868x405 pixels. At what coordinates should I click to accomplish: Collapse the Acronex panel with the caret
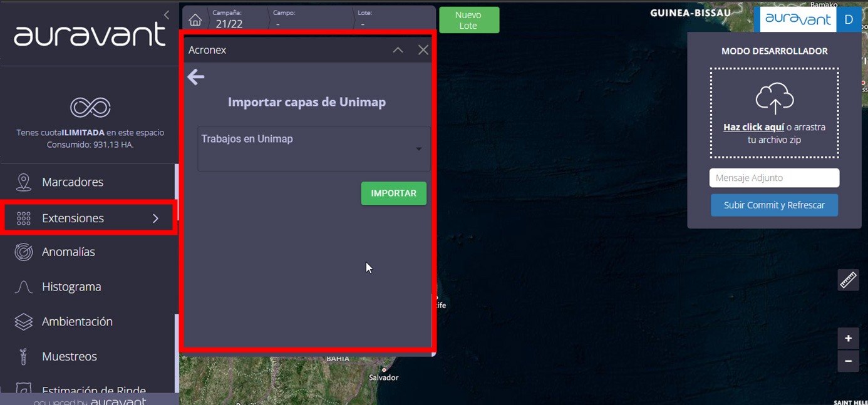point(398,50)
